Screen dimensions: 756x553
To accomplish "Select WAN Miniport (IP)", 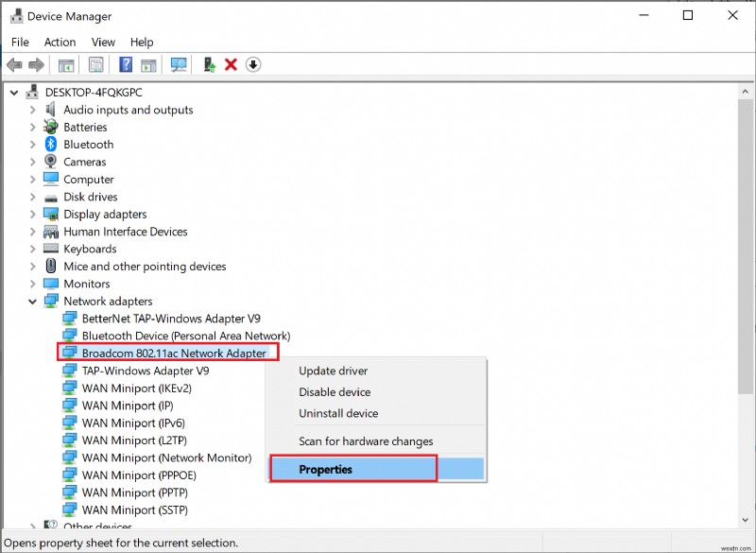I will 128,405.
